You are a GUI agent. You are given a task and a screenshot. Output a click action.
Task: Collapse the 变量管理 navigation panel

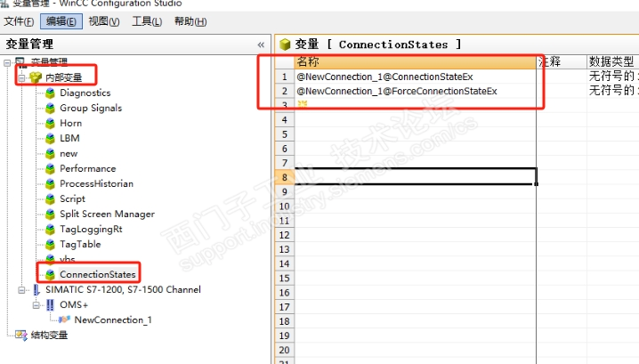coord(261,44)
